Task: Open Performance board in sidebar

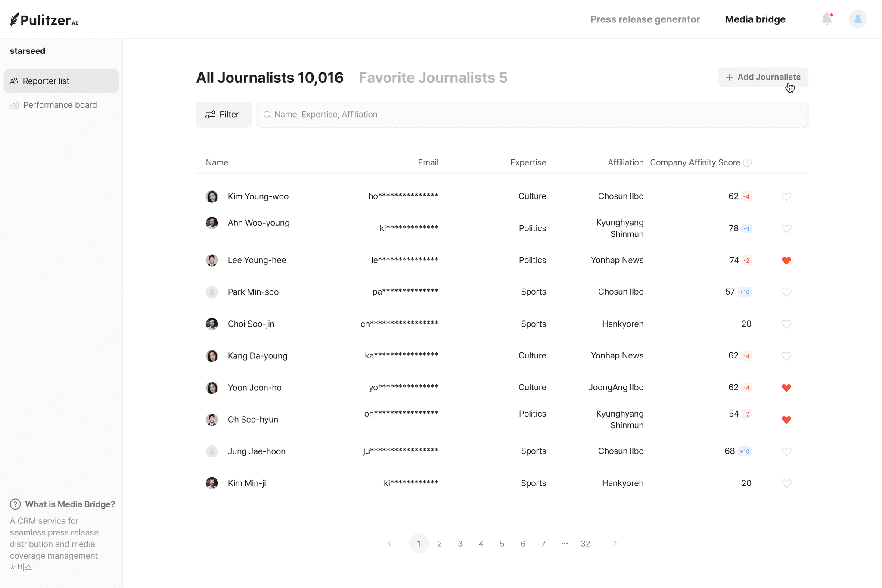Action: (x=60, y=105)
